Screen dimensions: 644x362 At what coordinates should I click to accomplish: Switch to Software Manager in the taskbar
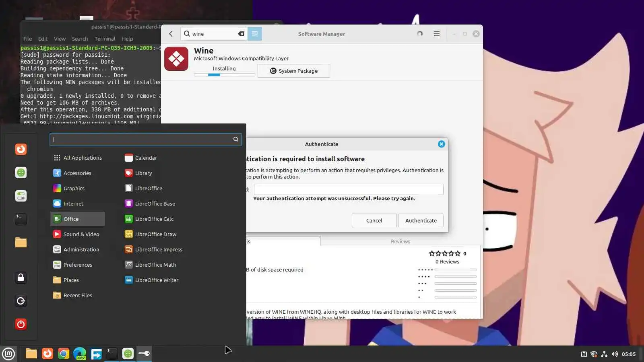[x=128, y=354]
